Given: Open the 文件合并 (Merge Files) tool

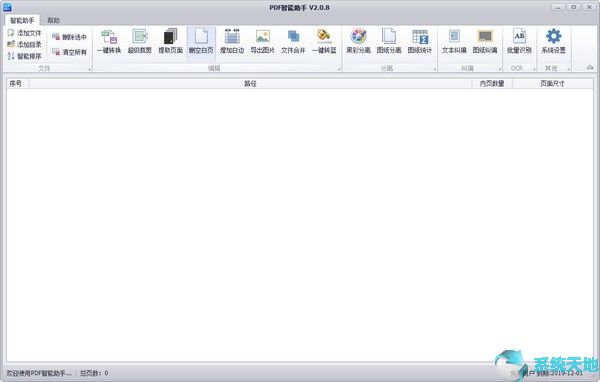Looking at the screenshot, I should click(293, 42).
